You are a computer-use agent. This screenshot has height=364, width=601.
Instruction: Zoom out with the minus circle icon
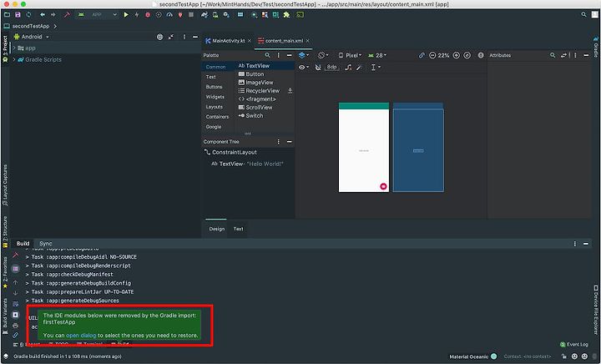(x=432, y=55)
